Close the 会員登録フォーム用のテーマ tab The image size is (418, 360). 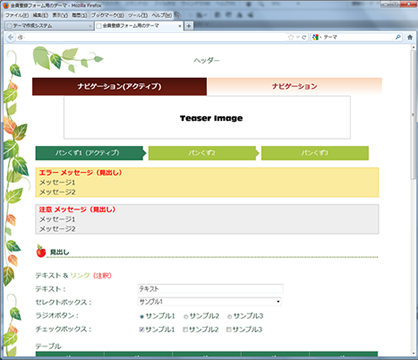coord(180,26)
